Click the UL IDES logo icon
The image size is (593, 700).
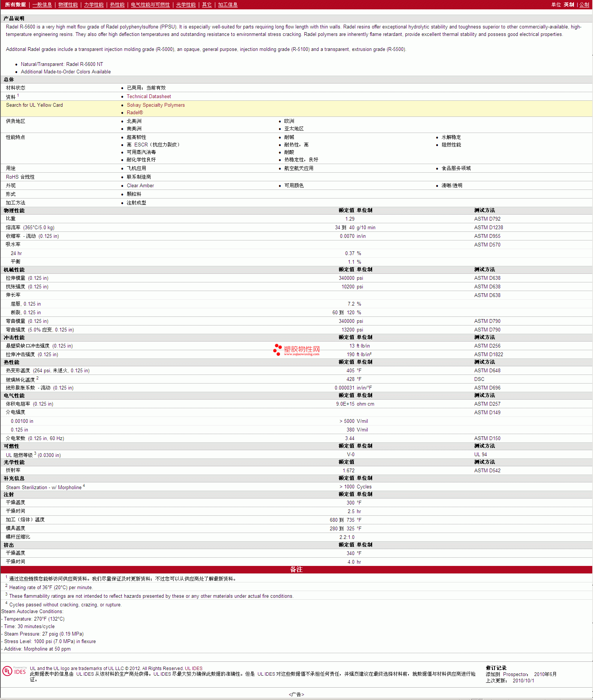pyautogui.click(x=14, y=671)
